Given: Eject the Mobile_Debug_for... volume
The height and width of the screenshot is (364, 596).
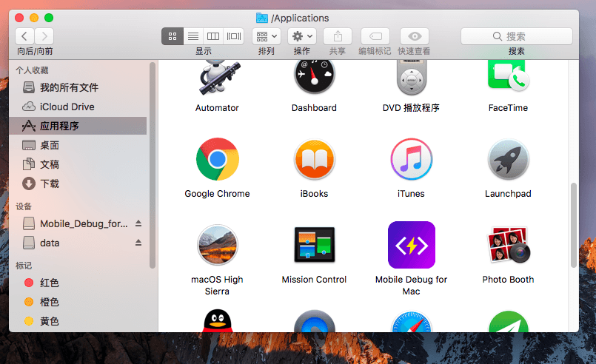Looking at the screenshot, I should [138, 223].
